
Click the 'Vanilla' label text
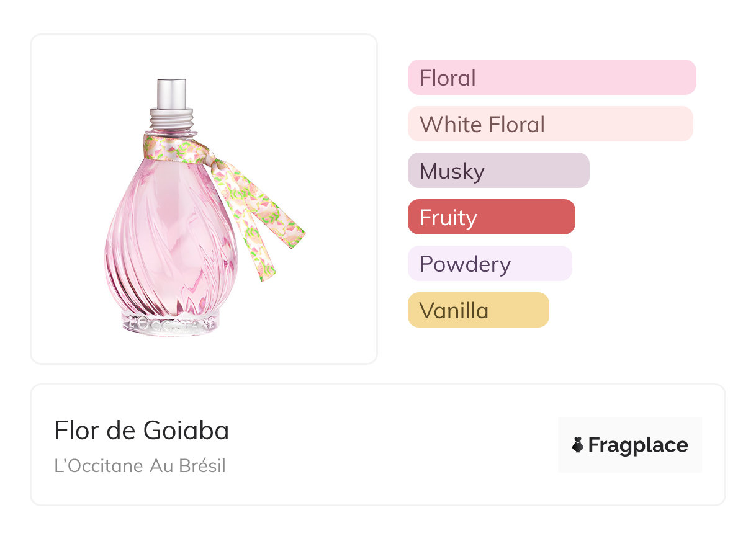click(454, 311)
